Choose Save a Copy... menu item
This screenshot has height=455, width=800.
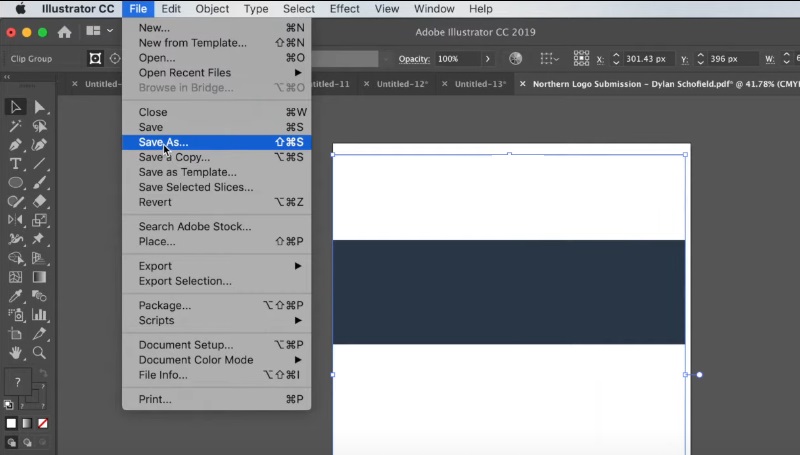(216, 157)
